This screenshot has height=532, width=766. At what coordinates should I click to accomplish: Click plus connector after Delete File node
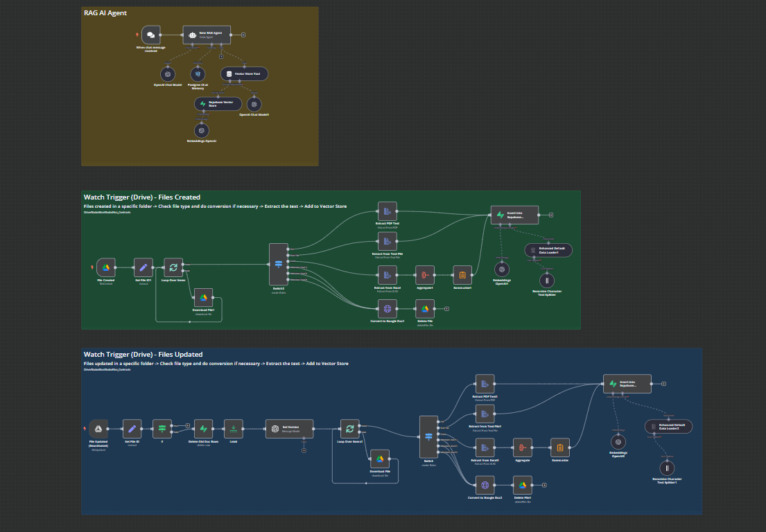click(x=446, y=309)
